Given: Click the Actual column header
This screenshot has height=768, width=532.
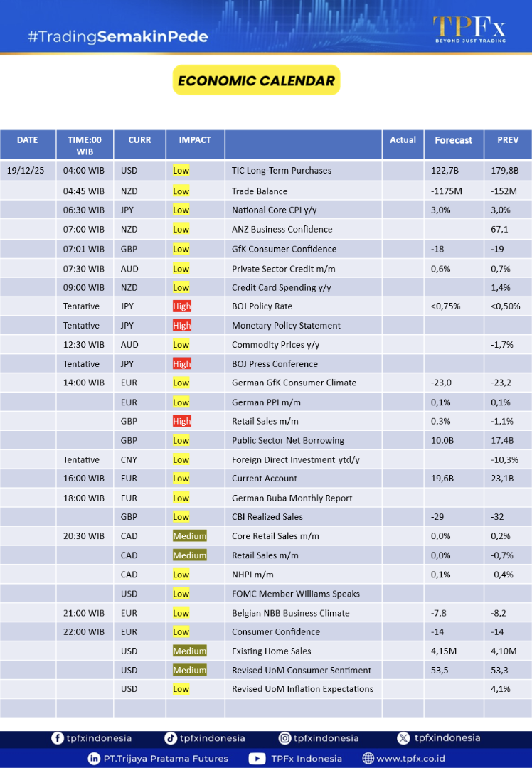Looking at the screenshot, I should pos(403,140).
